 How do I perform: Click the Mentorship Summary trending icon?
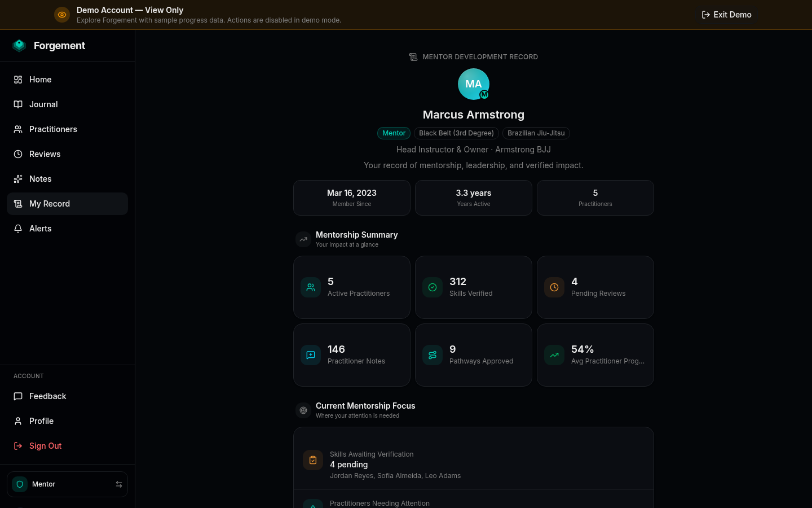click(303, 239)
